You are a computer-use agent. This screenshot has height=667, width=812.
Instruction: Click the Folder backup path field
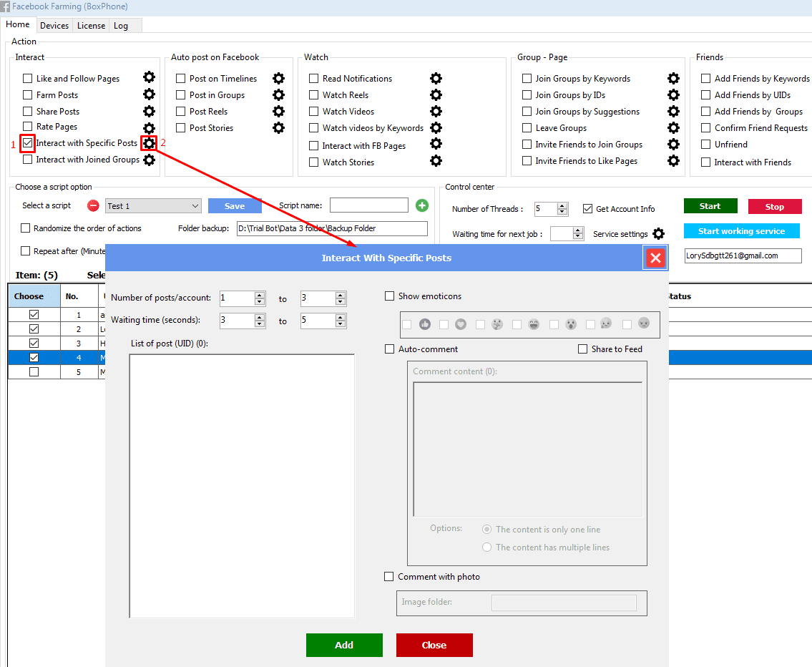332,228
